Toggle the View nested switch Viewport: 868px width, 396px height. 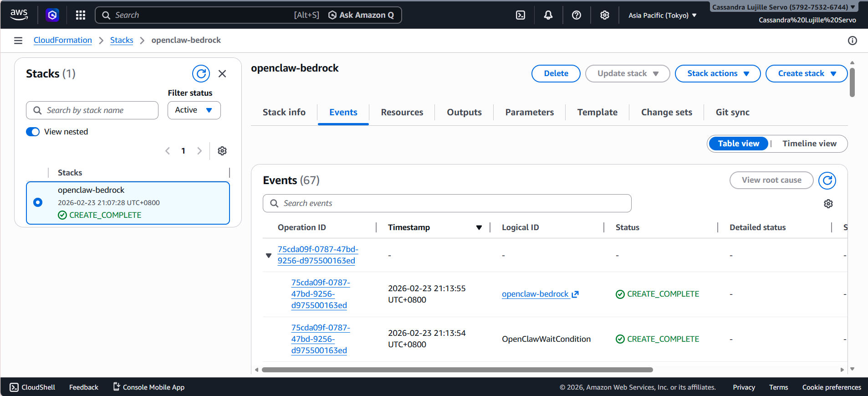coord(33,132)
